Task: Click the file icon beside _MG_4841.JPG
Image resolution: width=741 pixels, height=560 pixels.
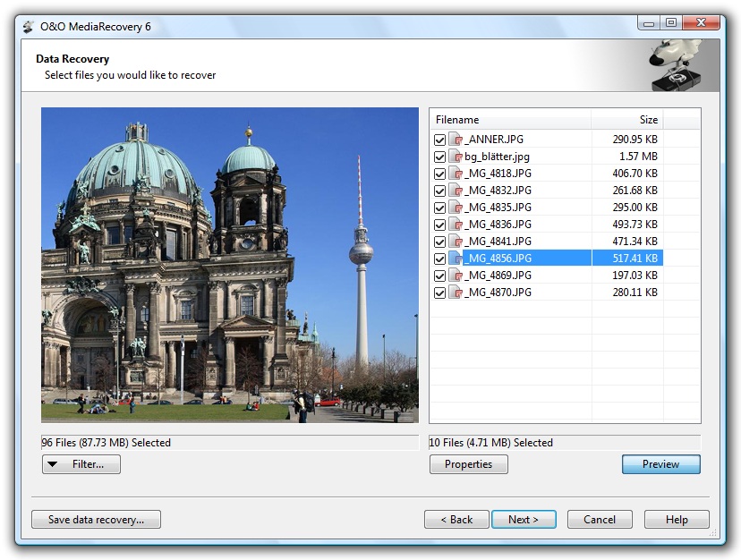Action: (x=456, y=242)
